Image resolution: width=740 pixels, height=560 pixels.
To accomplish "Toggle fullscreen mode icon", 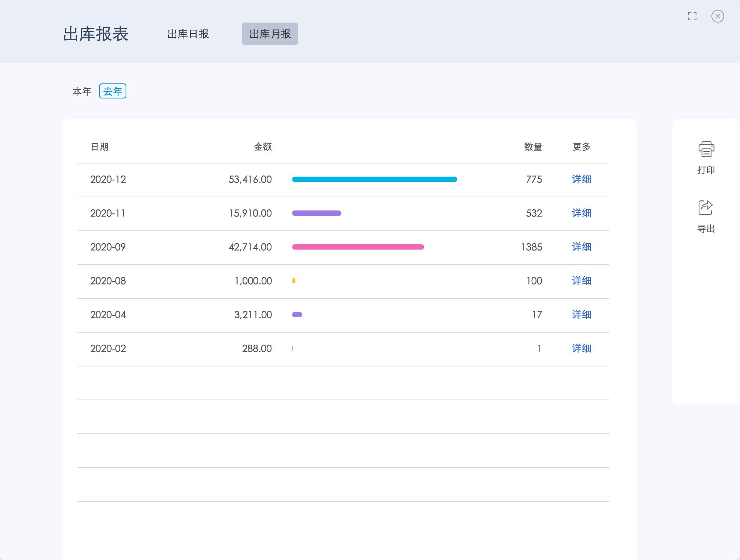I will [x=692, y=16].
